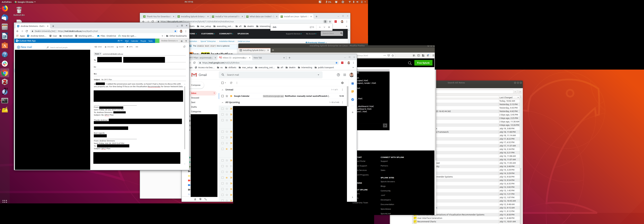Image resolution: width=644 pixels, height=224 pixels.
Task: Click the Free Splunk button
Action: click(423, 63)
